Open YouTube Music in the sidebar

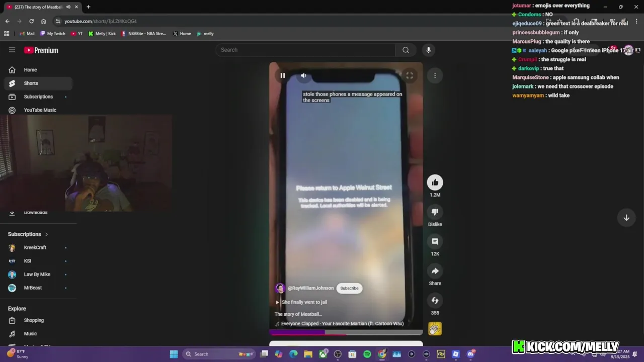click(38, 110)
